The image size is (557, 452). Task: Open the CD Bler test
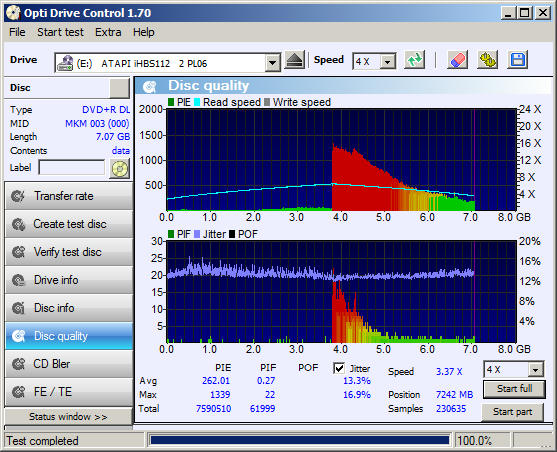point(69,364)
